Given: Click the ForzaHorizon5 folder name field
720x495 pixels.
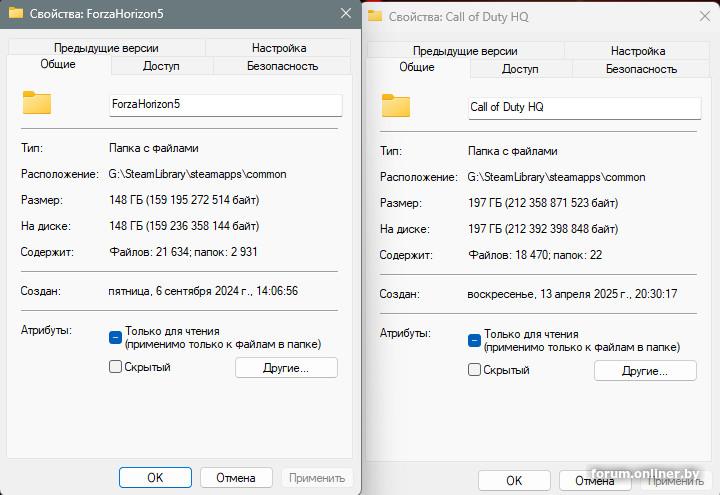Looking at the screenshot, I should point(225,104).
